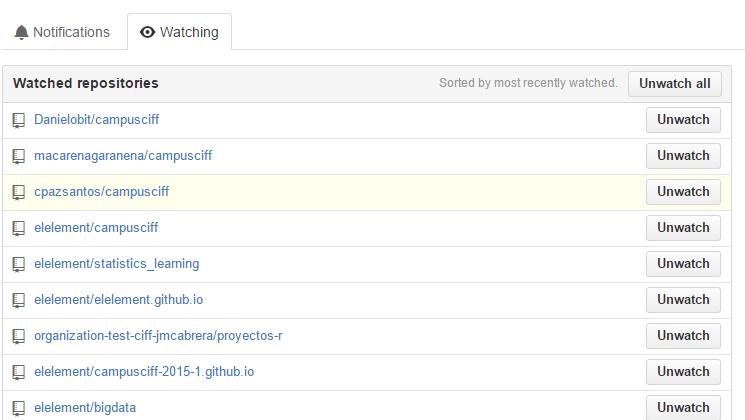745x420 pixels.
Task: Click the 'Sorted by most recently watched.' text
Action: (528, 83)
